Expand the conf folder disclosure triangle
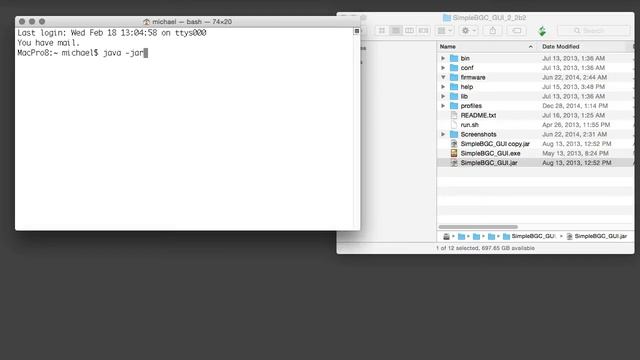 [443, 68]
